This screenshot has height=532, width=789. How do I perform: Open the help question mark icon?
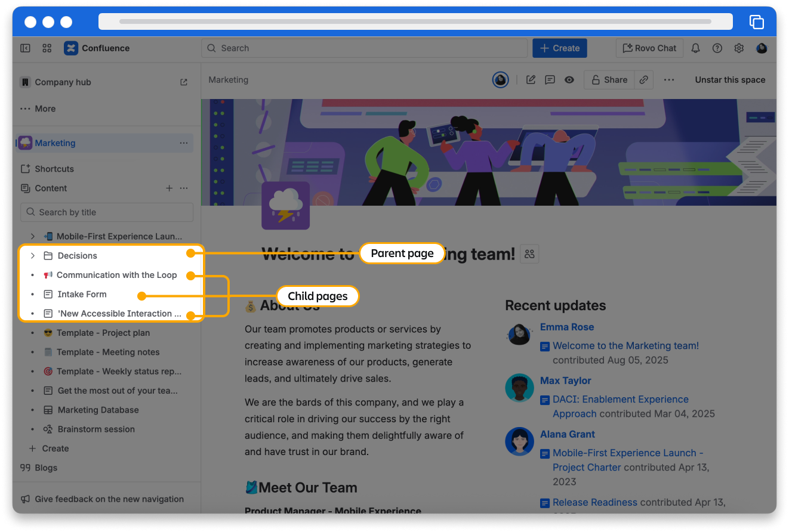pos(717,48)
